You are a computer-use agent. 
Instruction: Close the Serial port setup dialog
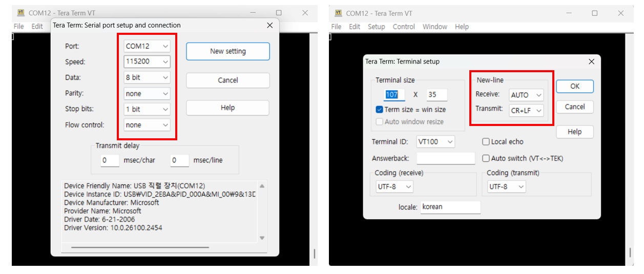click(x=270, y=25)
